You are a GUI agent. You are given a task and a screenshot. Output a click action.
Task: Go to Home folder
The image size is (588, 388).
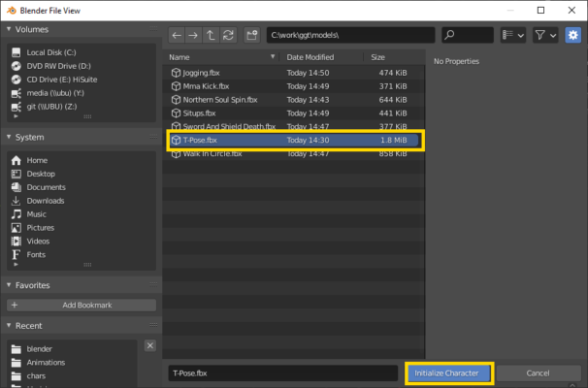pyautogui.click(x=82, y=160)
